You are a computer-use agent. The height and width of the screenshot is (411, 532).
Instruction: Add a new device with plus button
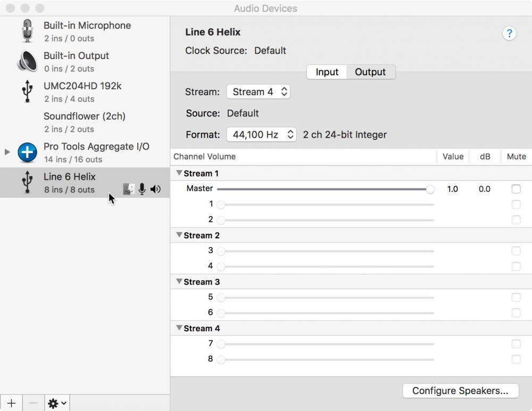[11, 403]
